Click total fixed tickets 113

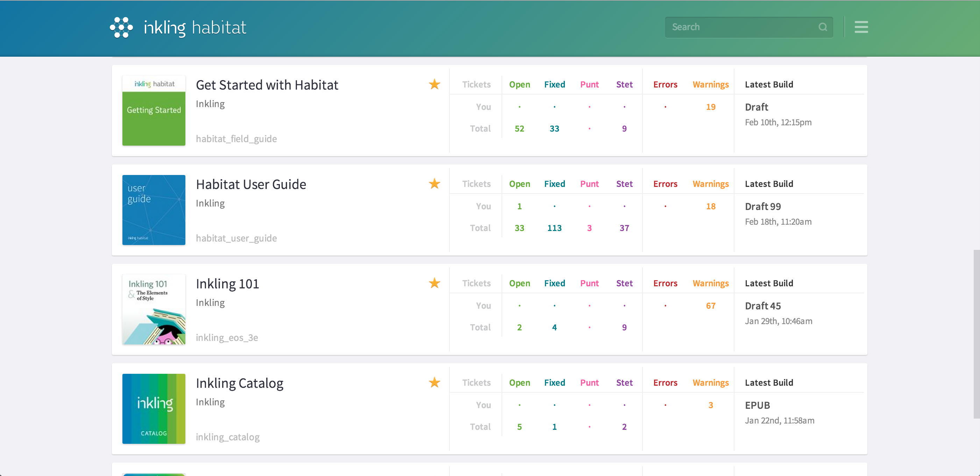pos(554,228)
